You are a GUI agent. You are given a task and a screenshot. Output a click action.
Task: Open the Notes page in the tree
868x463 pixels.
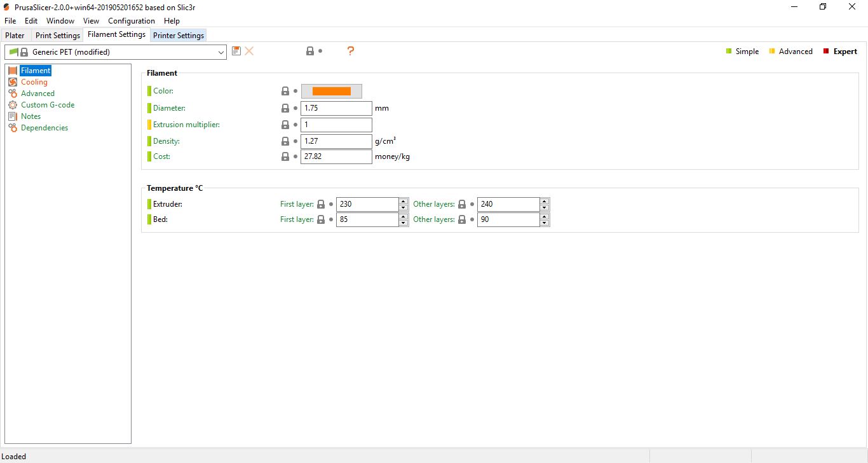point(31,116)
